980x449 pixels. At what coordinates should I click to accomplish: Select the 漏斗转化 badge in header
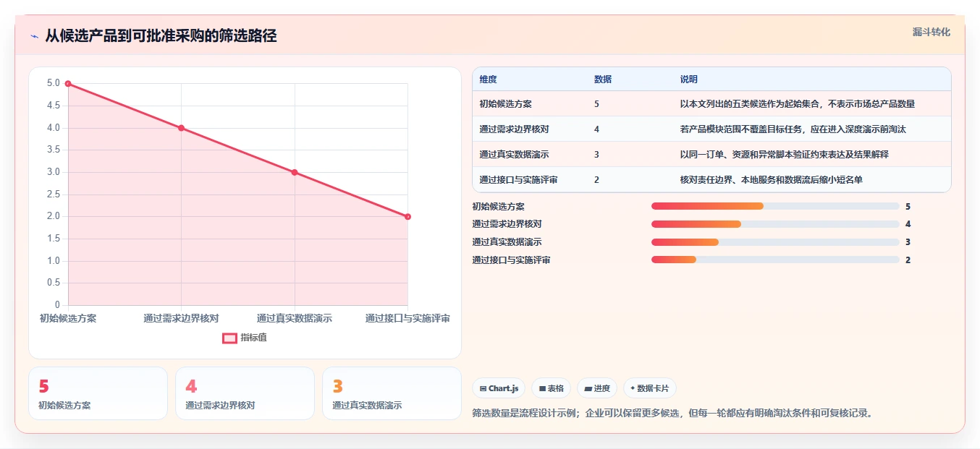click(932, 32)
